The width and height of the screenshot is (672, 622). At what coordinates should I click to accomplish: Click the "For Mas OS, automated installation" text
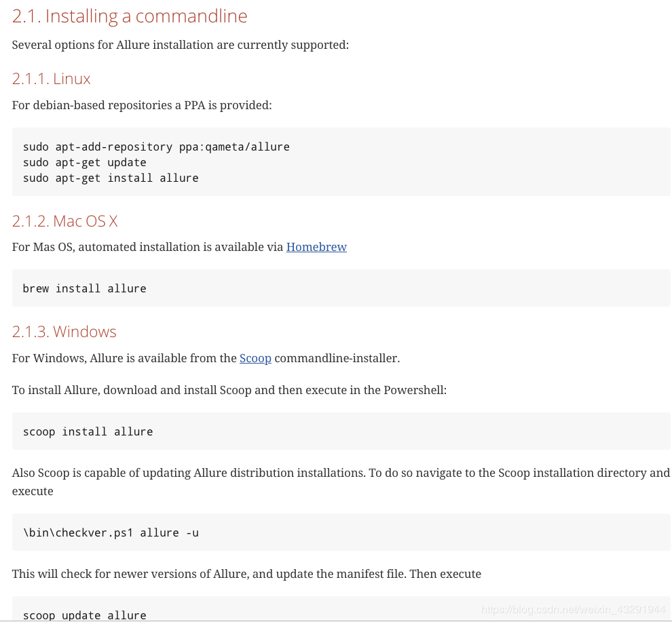147,247
